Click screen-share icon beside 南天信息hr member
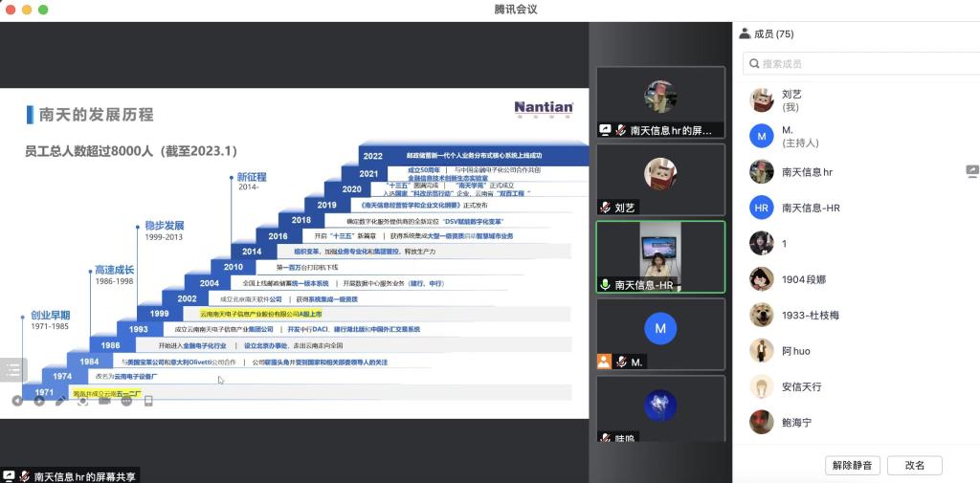This screenshot has width=980, height=483. (971, 171)
